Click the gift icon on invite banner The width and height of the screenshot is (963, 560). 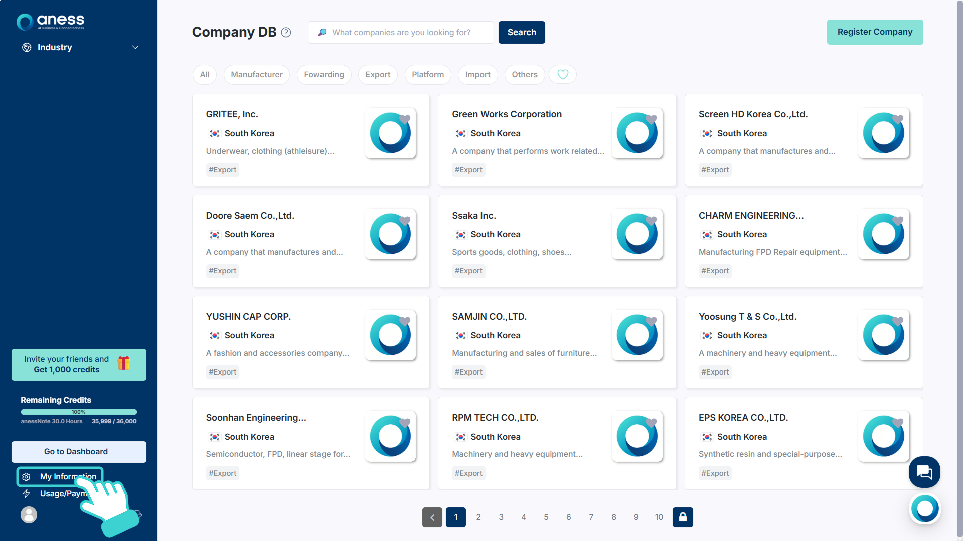coord(124,363)
